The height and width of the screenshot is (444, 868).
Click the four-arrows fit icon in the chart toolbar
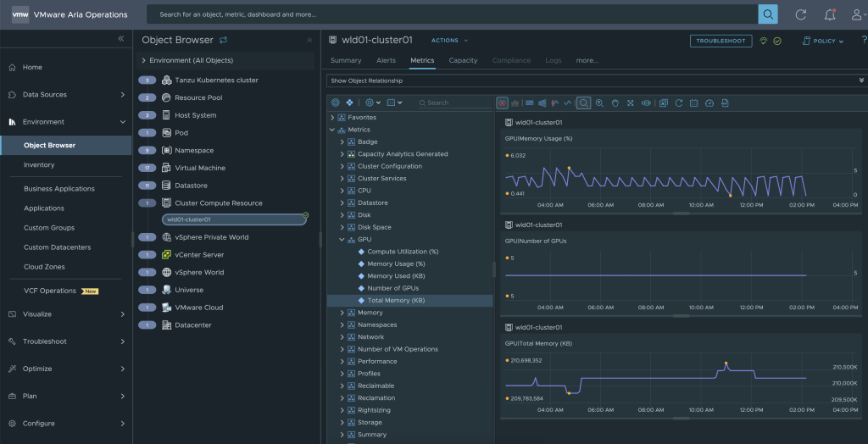click(x=630, y=103)
